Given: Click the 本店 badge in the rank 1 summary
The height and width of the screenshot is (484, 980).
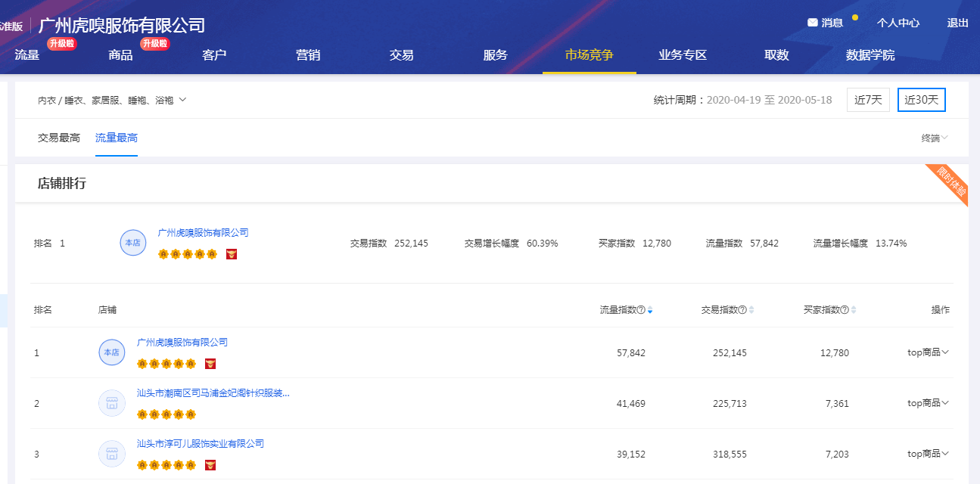Looking at the screenshot, I should [132, 243].
